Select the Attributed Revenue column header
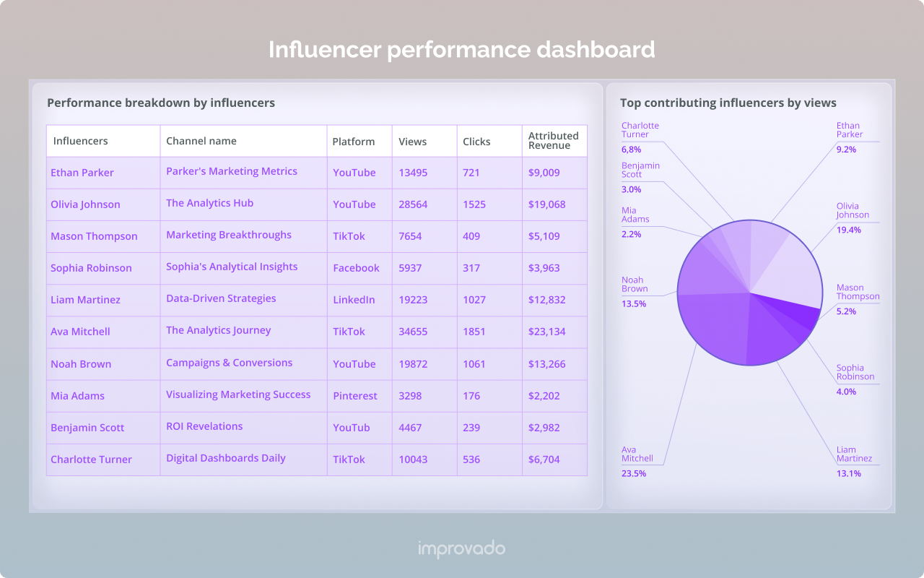 pos(554,141)
